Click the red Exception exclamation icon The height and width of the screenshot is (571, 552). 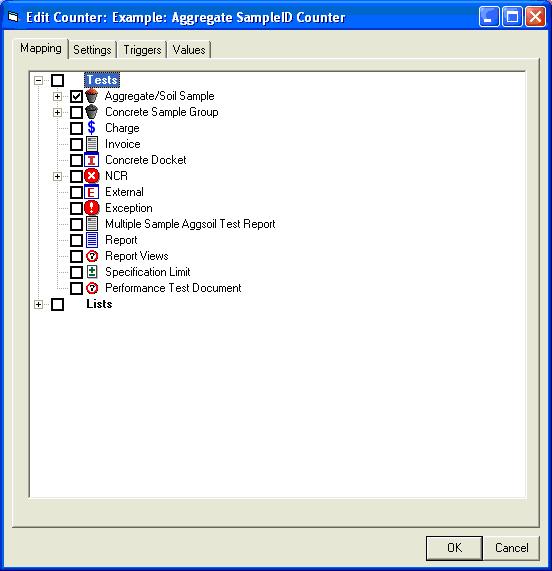[91, 208]
